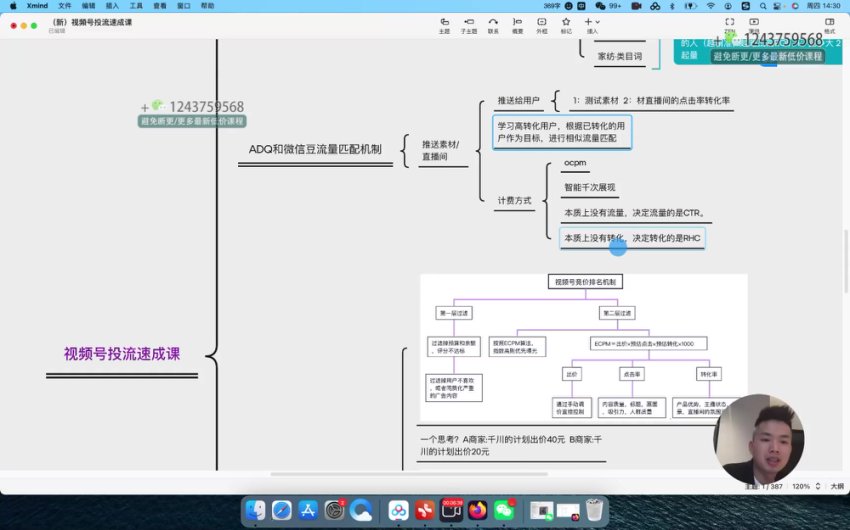Open Firefox from the Dock
This screenshot has height=530, width=850.
(x=477, y=509)
